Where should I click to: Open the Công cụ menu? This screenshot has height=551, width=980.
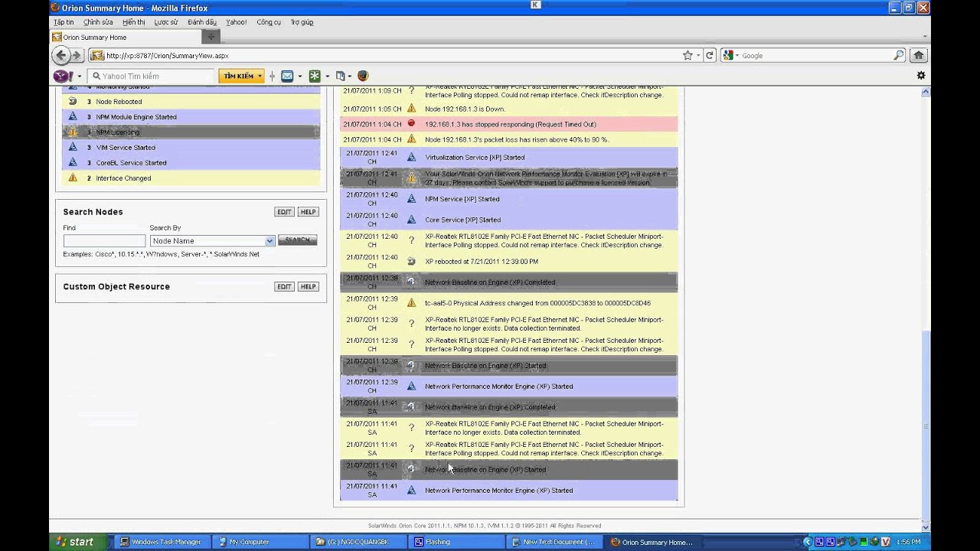pos(269,22)
